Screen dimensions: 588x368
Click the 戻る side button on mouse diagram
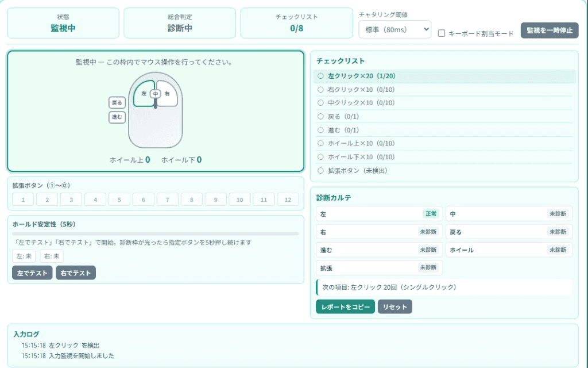click(117, 102)
